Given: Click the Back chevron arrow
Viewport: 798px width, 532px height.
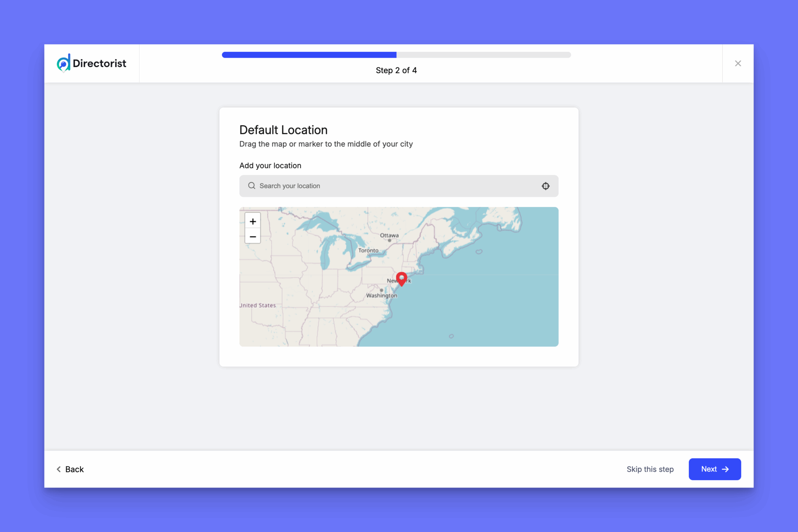Looking at the screenshot, I should point(59,469).
